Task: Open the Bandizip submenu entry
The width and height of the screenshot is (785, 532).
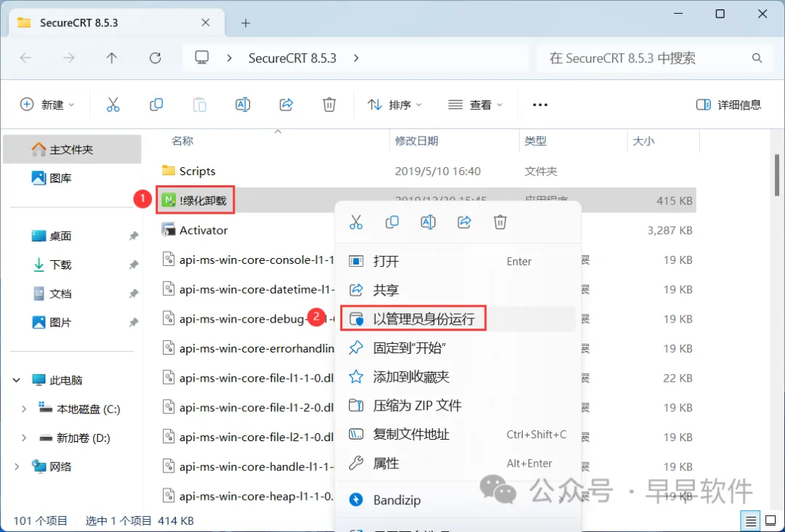Action: coord(458,500)
